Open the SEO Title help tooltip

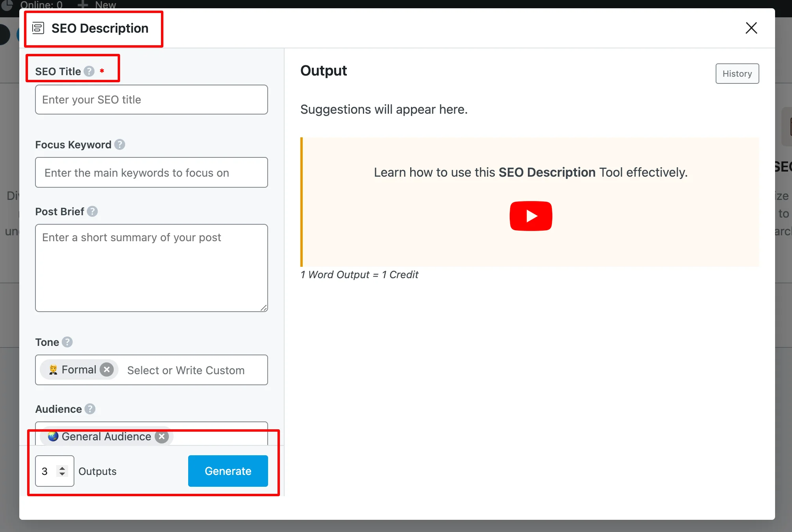click(x=89, y=71)
